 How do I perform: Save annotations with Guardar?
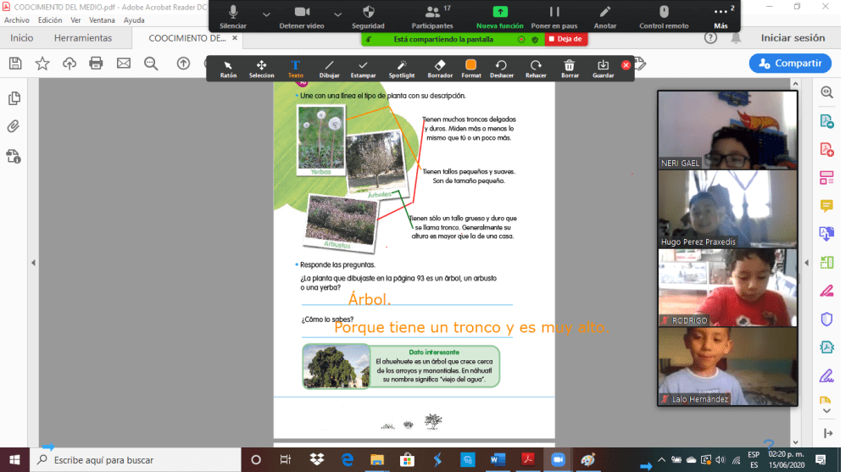pos(603,67)
